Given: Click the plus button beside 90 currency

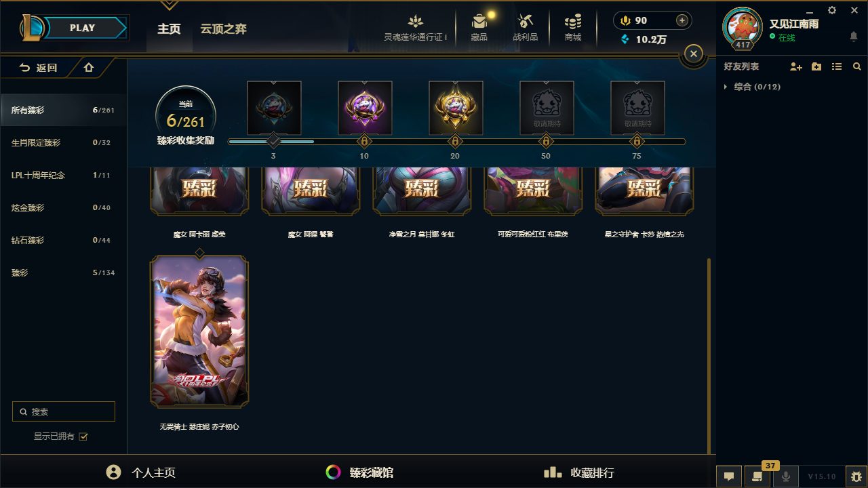Looking at the screenshot, I should click(682, 20).
